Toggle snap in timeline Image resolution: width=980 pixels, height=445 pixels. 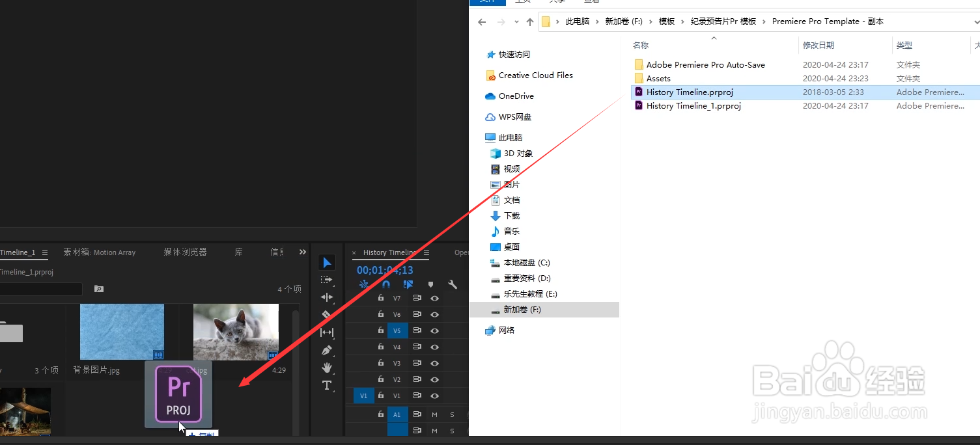click(386, 284)
